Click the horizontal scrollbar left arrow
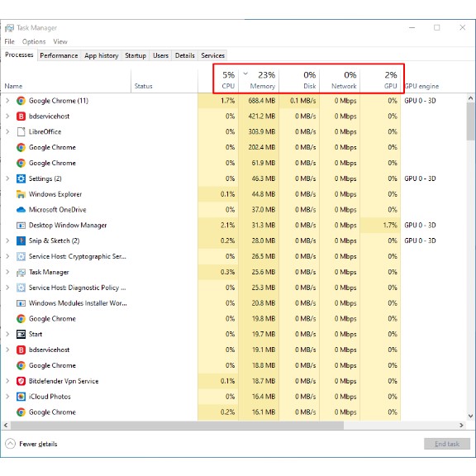Image resolution: width=476 pixels, height=476 pixels. click(6, 426)
